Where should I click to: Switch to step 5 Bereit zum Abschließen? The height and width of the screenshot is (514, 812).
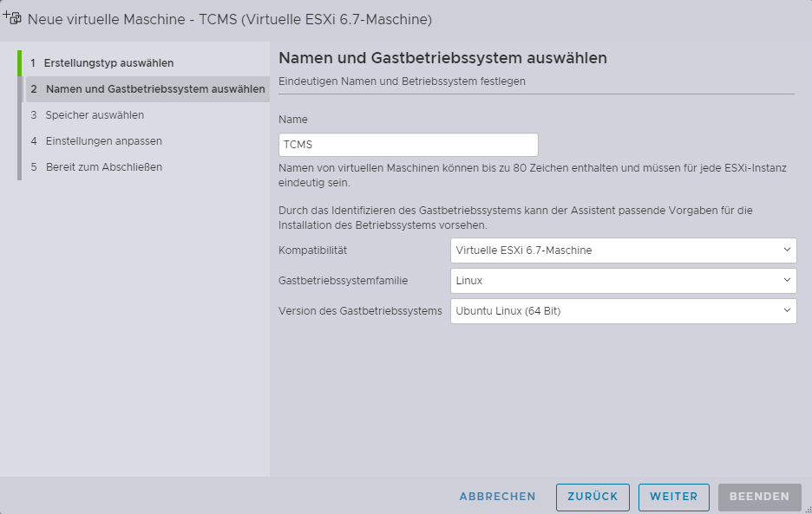coord(103,167)
